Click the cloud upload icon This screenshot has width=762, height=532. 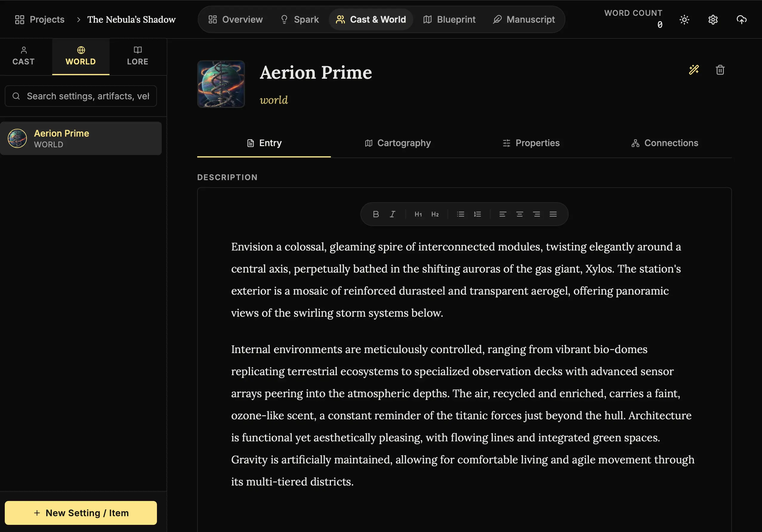point(741,20)
